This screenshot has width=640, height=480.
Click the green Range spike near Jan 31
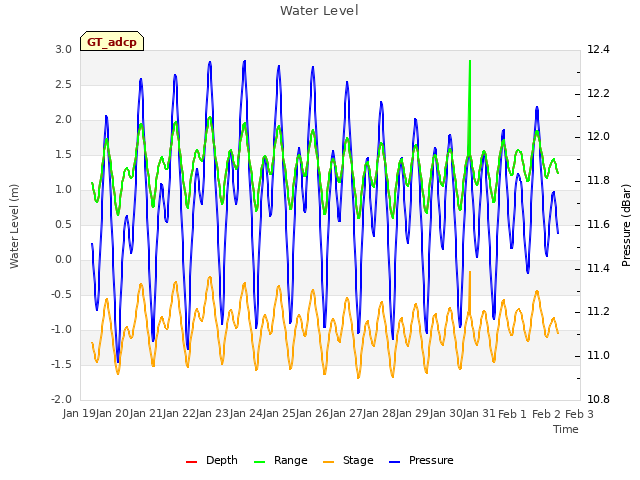[x=470, y=107]
